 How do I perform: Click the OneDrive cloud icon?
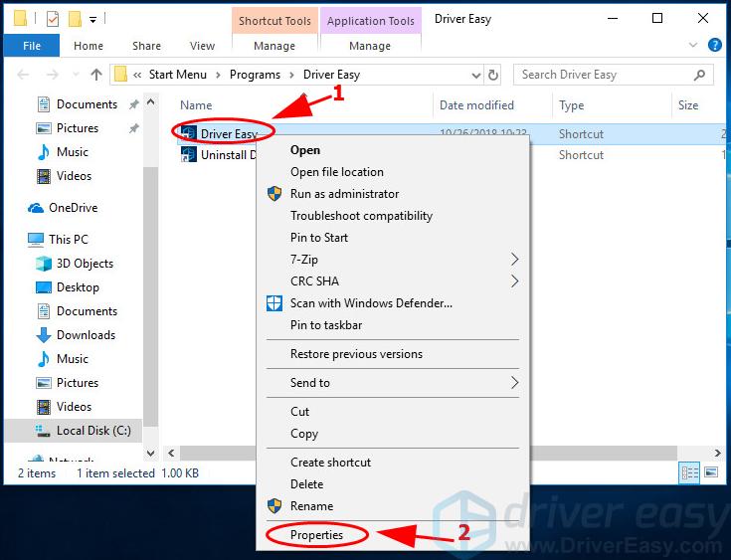35,208
